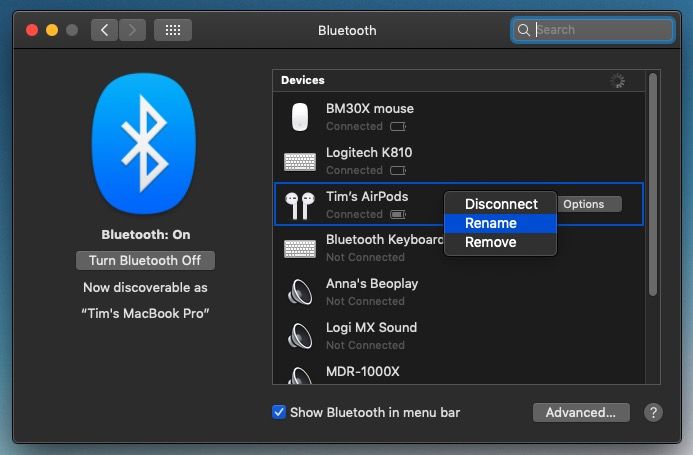Click the Tim's AirPods icon

[299, 205]
